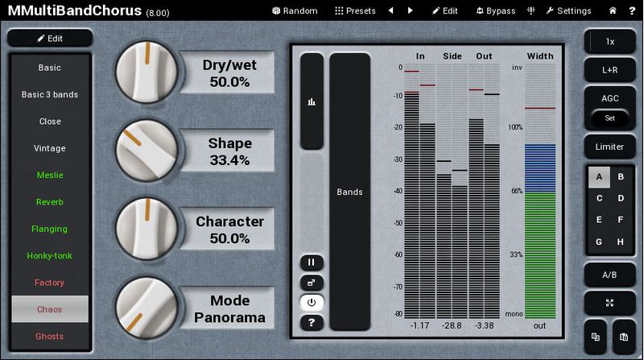
Task: Click the Out level meter
Action: pyautogui.click(x=485, y=191)
